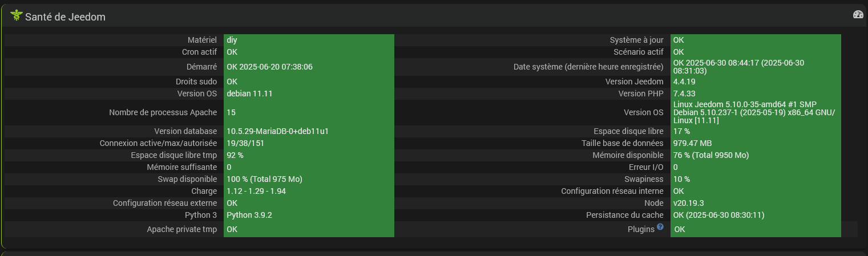
Task: Click the 19/38/151 connection value
Action: point(245,143)
